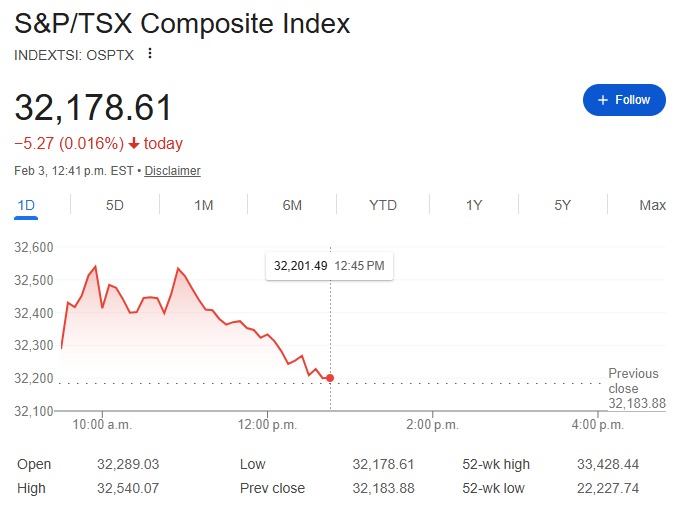Click the plus icon in Follow button
The height and width of the screenshot is (505, 677).
[x=602, y=100]
